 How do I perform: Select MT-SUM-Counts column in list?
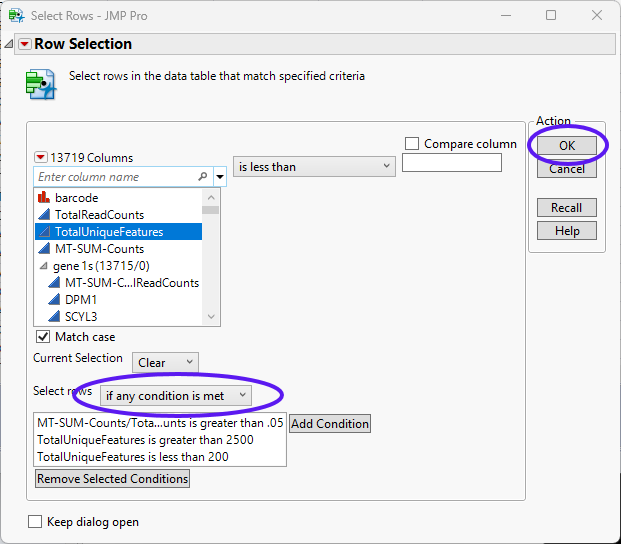click(99, 249)
